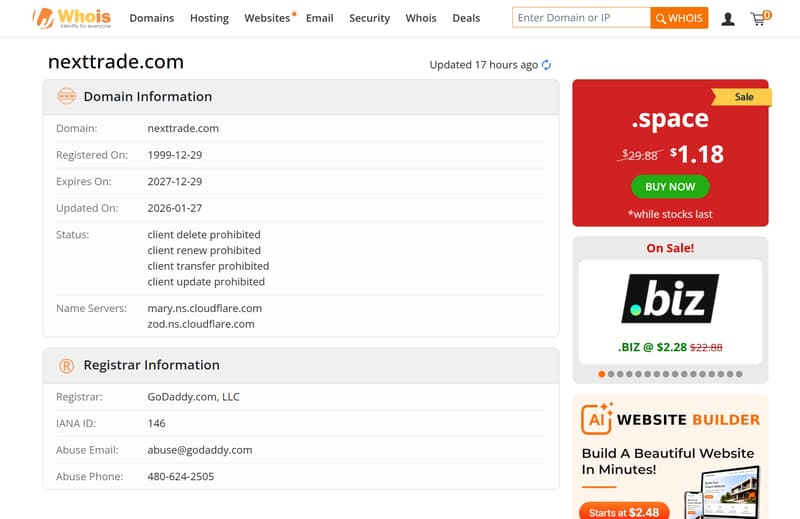Open the Email menu

point(319,18)
